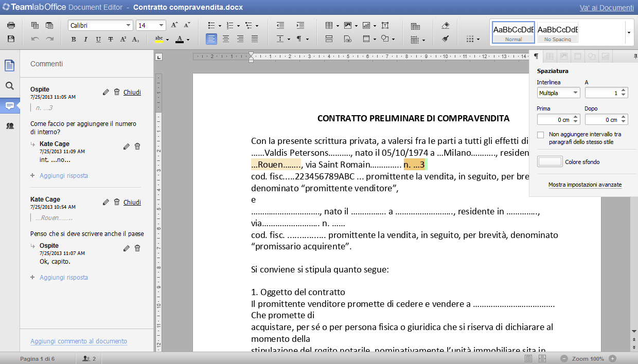Toggle Underline formatting
Image resolution: width=638 pixels, height=364 pixels.
coord(98,39)
